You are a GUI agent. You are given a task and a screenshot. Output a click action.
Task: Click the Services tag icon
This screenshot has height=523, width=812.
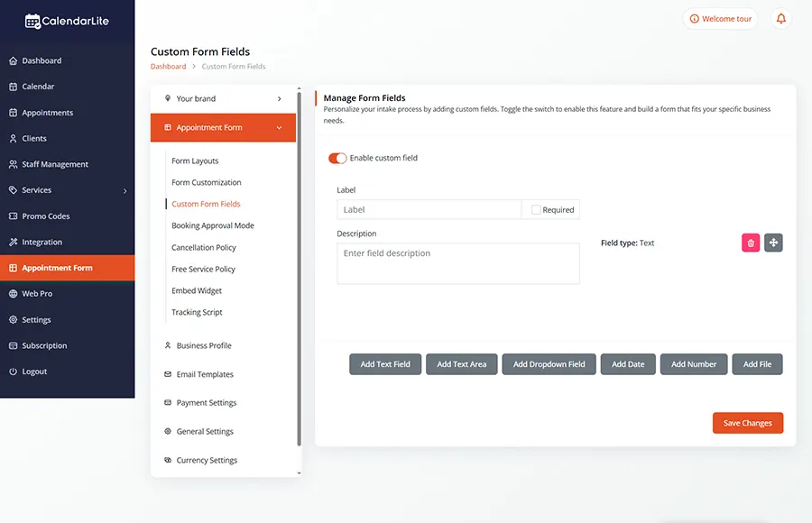13,190
